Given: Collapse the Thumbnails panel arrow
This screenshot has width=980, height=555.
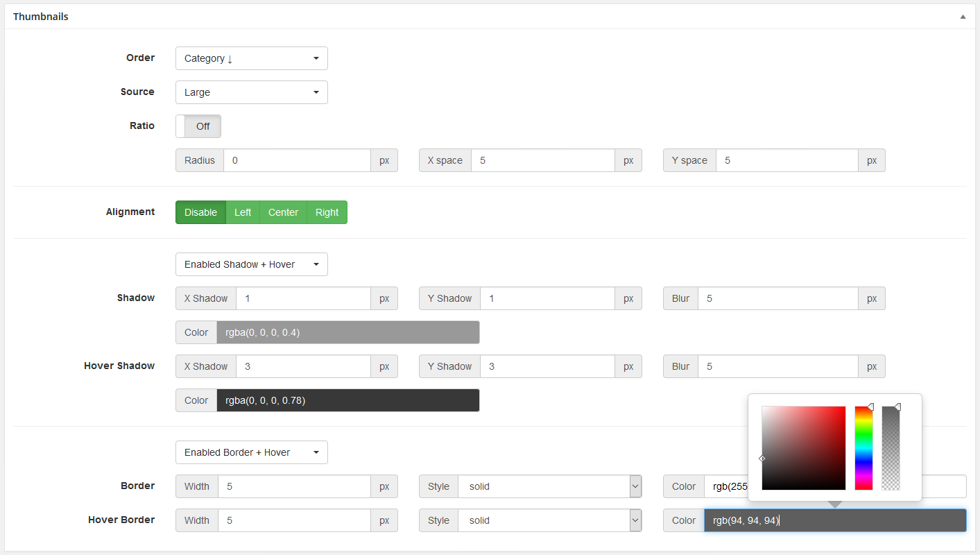Looking at the screenshot, I should point(963,17).
